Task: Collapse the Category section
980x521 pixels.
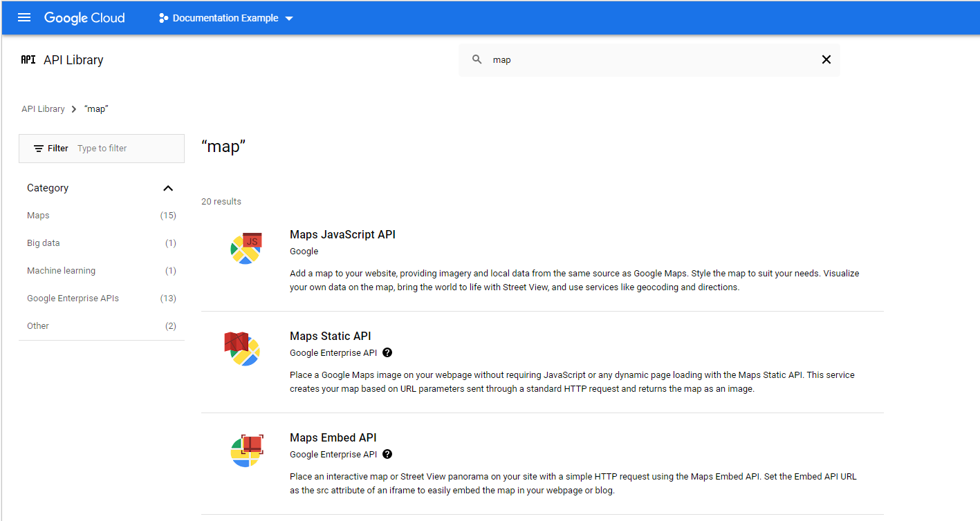Action: tap(168, 188)
